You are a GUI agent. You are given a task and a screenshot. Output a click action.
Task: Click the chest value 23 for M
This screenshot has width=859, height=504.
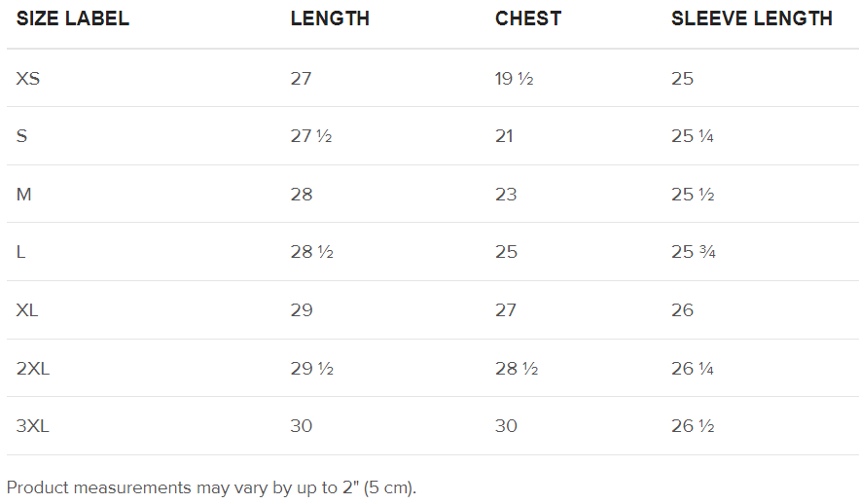pos(506,195)
